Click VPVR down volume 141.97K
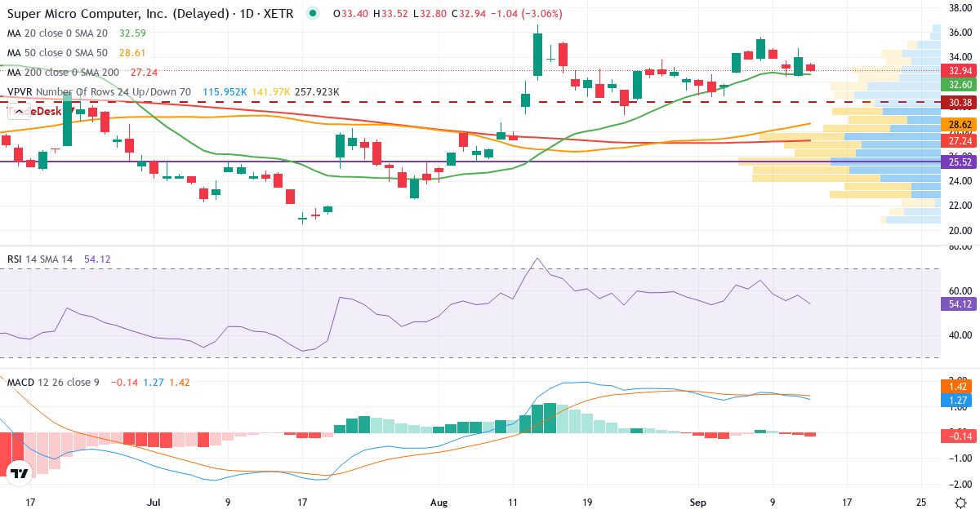This screenshot has width=980, height=514. pos(271,91)
